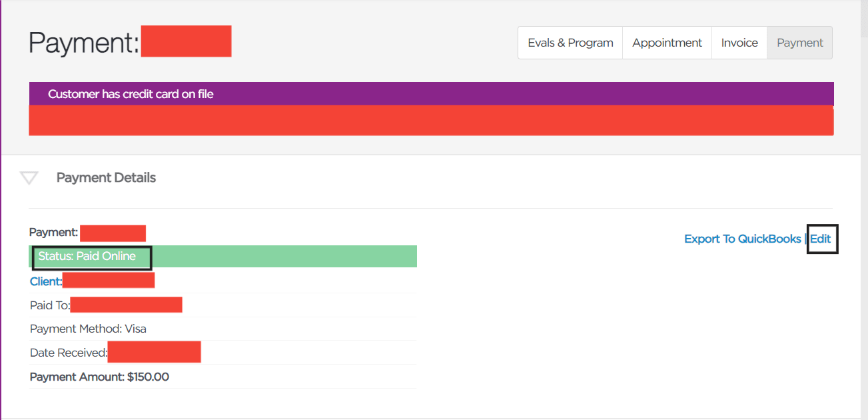Screen dimensions: 868x420
Task: Click the redacted block beside the page title
Action: (x=186, y=41)
